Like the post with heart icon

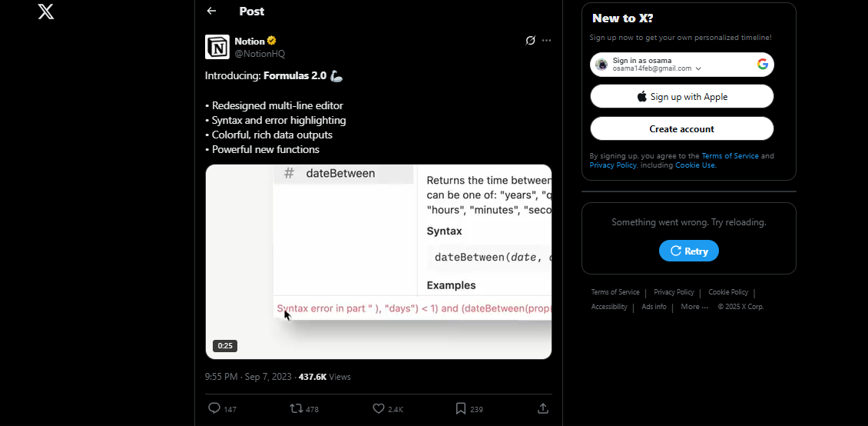379,409
